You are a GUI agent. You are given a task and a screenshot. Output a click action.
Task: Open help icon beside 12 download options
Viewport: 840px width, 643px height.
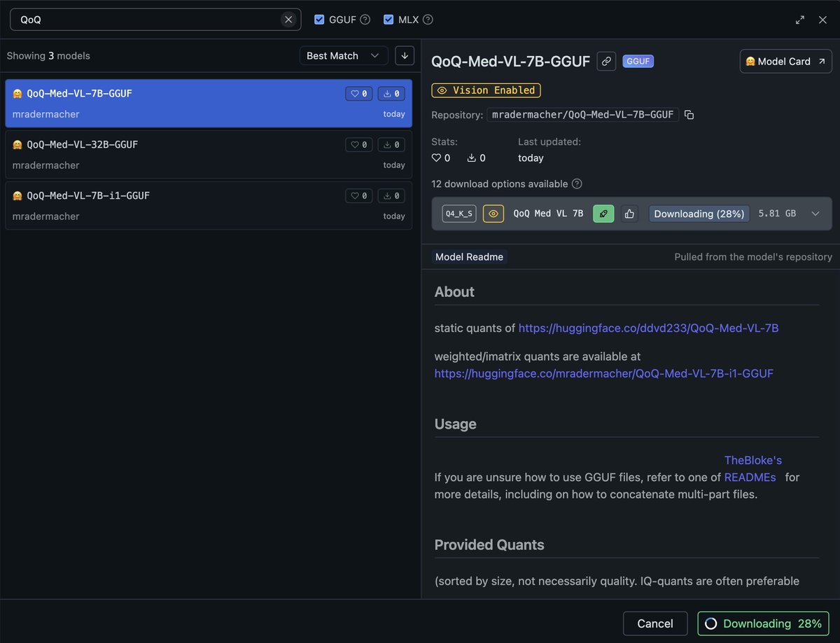577,184
